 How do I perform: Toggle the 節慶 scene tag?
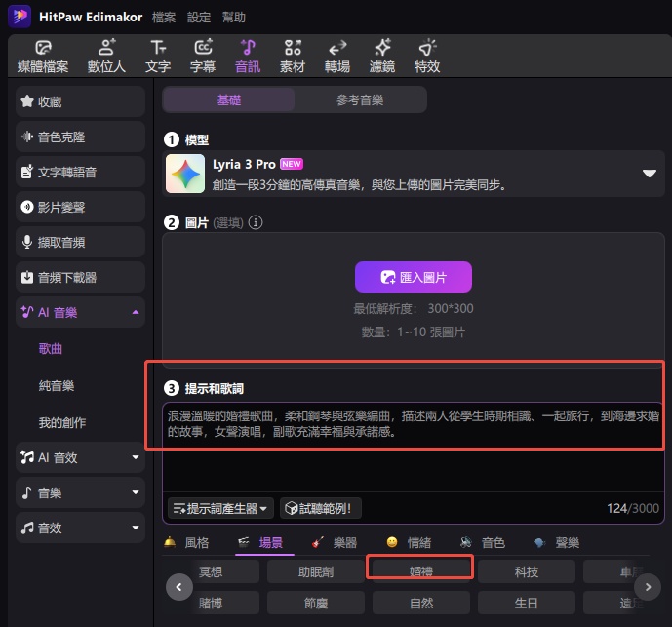pos(316,603)
